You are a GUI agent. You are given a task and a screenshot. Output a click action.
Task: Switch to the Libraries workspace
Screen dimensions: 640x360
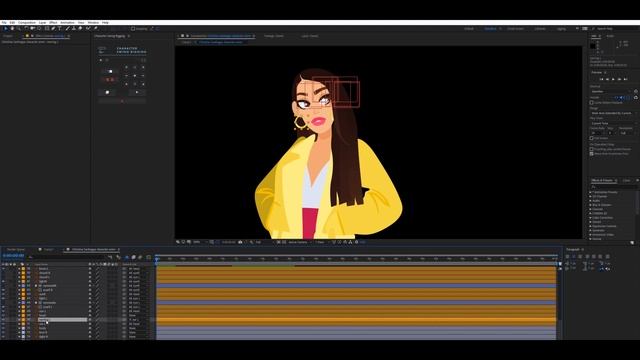pos(540,29)
